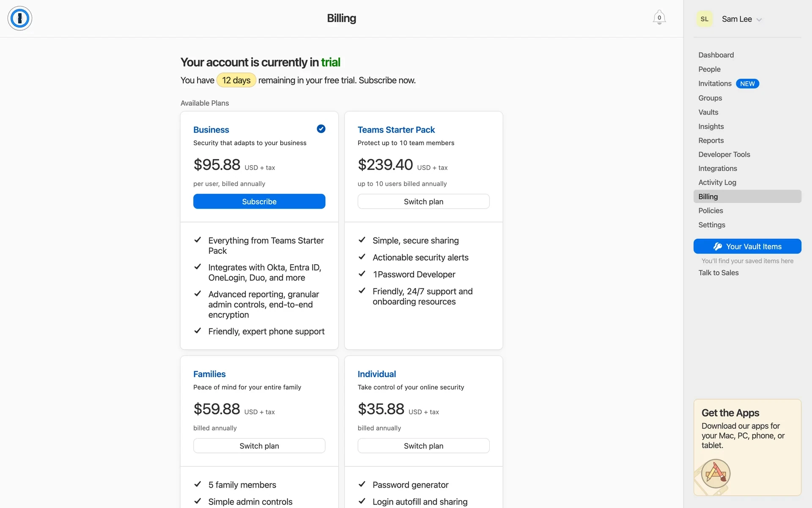Open Invitations in the sidebar
The height and width of the screenshot is (508, 812).
pyautogui.click(x=715, y=84)
